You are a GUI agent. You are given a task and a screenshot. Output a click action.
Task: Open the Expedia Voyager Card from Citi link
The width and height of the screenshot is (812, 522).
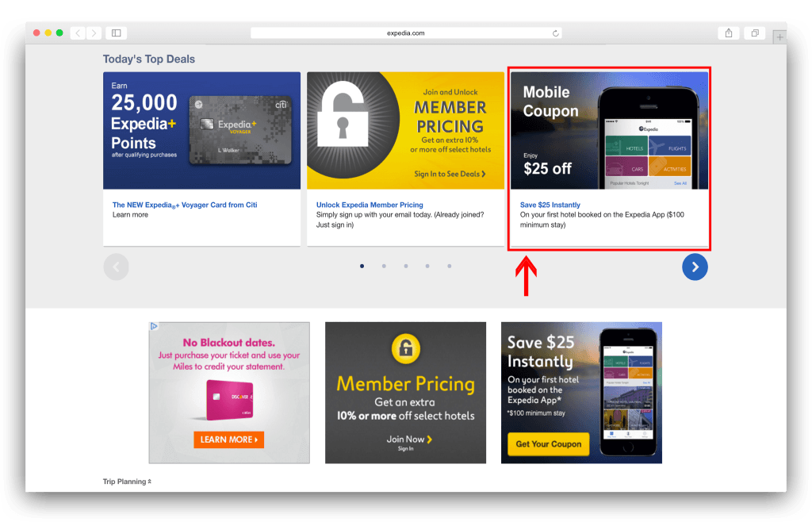[185, 205]
